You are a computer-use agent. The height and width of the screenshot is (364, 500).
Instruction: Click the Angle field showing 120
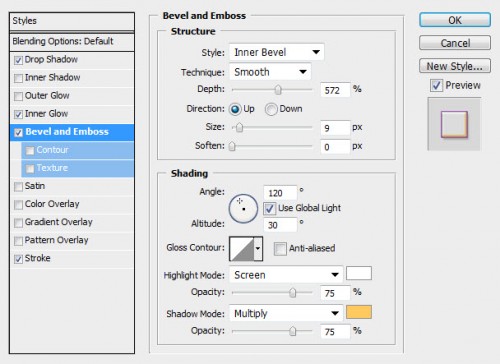280,193
